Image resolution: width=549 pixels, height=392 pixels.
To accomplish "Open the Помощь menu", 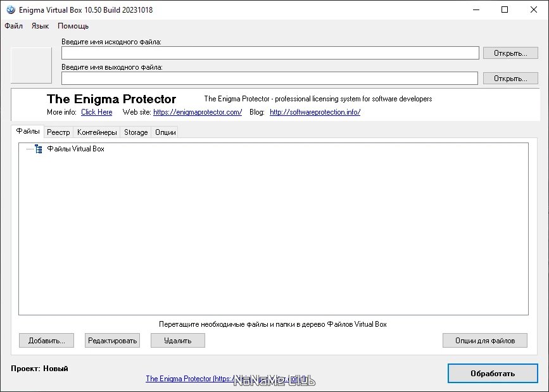I will (73, 26).
